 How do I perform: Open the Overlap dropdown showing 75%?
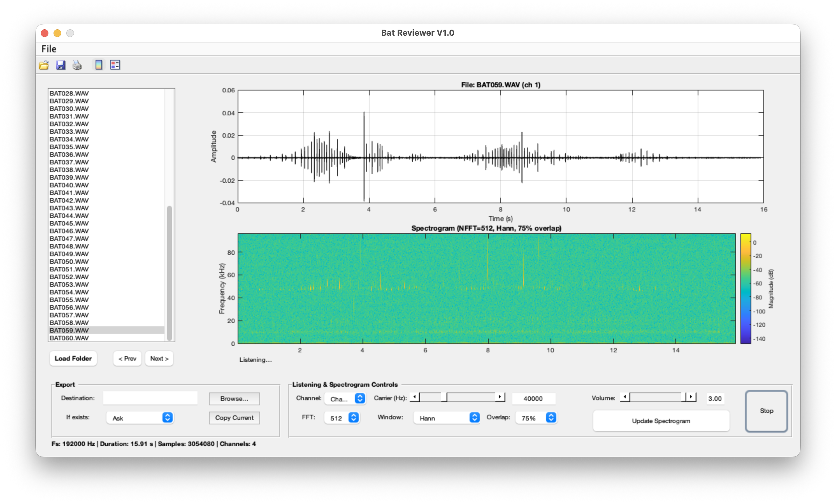536,418
